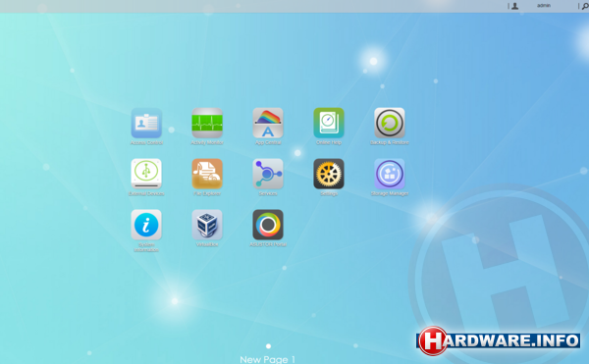Viewport: 589px width, 364px height.
Task: Select the page indicator dot
Action: [268, 346]
